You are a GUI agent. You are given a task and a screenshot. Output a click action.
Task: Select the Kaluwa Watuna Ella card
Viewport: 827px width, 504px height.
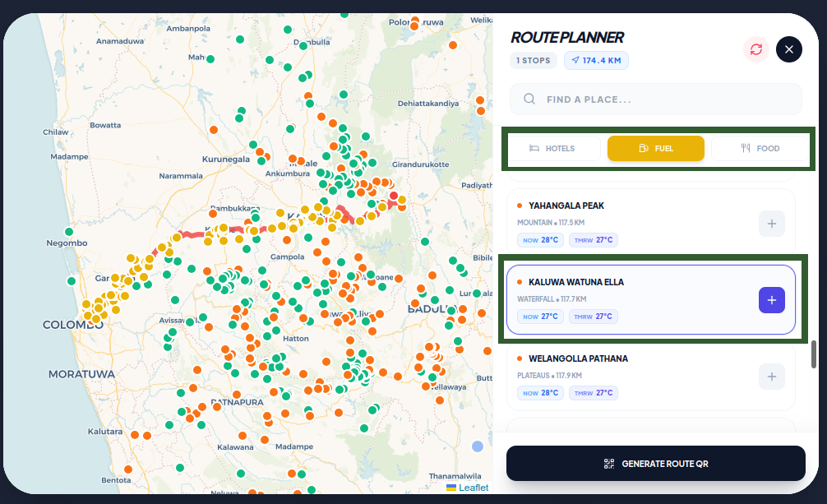(651, 300)
